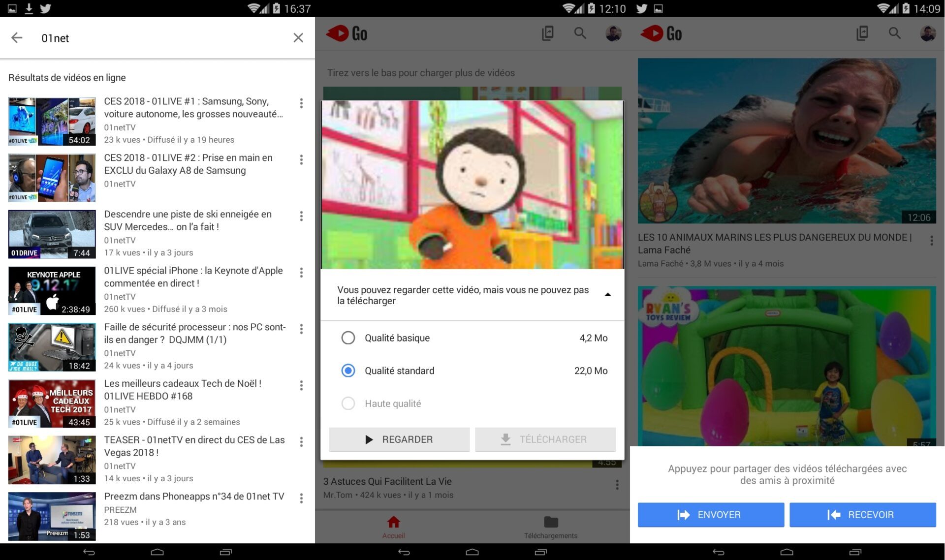The height and width of the screenshot is (560, 945).
Task: Tap ENVOYER to share videos
Action: pyautogui.click(x=711, y=515)
